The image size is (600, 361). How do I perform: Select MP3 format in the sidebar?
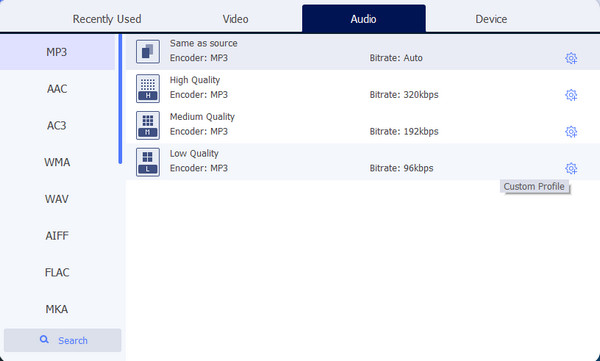(57, 52)
